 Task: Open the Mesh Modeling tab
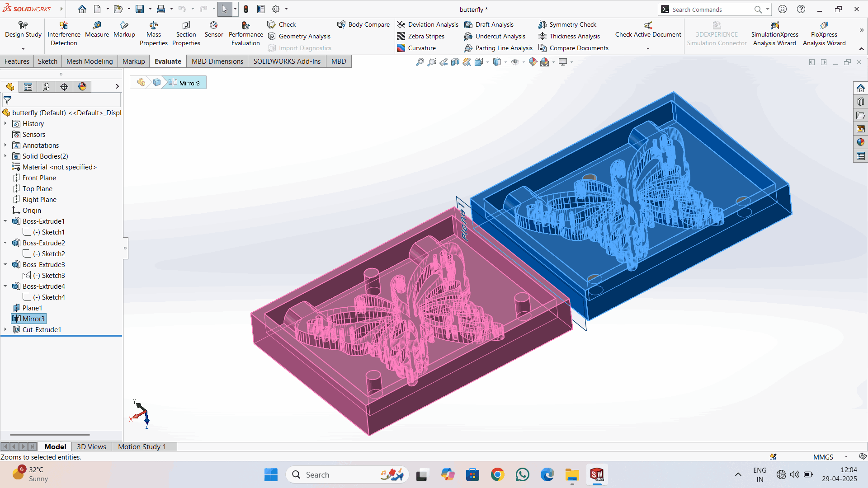click(x=90, y=61)
